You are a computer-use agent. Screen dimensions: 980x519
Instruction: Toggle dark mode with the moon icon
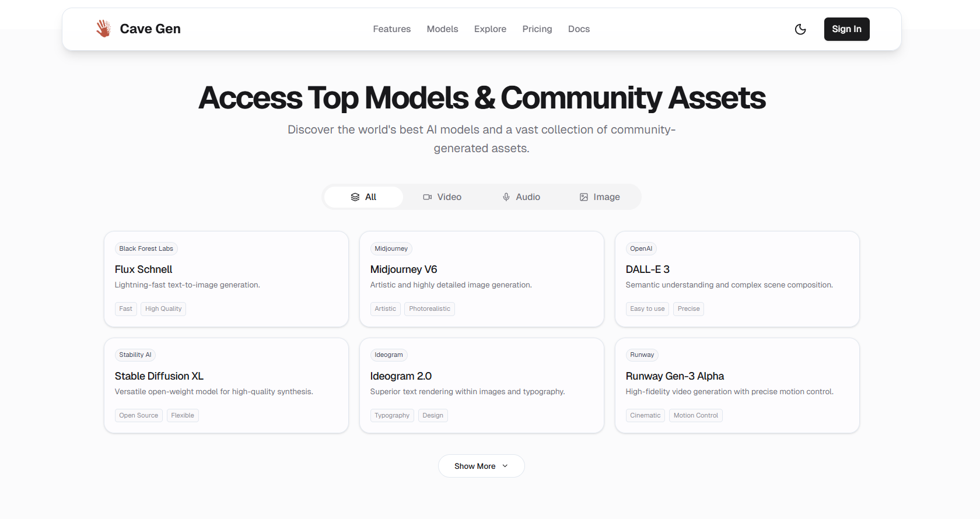(800, 29)
